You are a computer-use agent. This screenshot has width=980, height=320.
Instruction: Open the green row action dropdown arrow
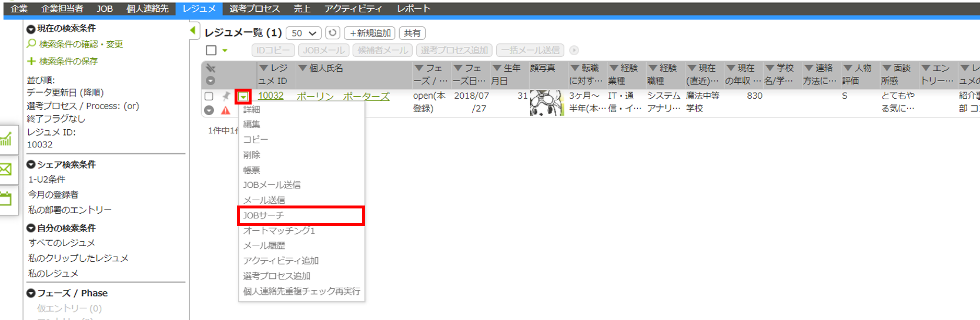(x=243, y=97)
